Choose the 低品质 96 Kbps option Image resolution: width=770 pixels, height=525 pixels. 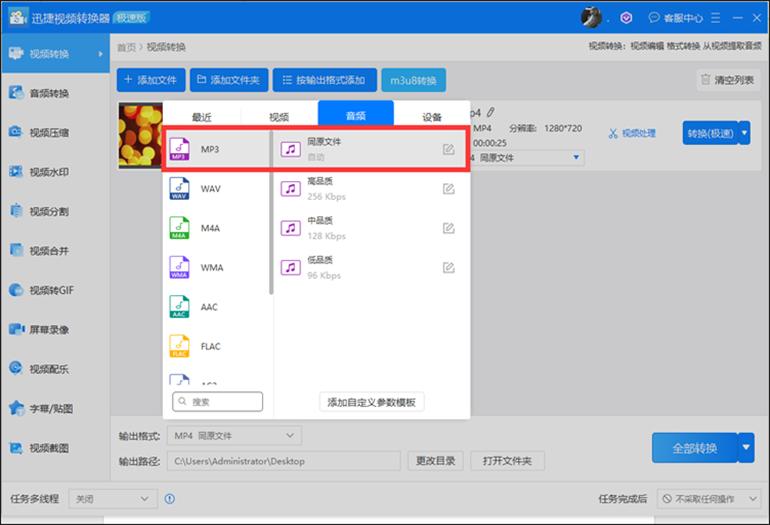tap(369, 268)
